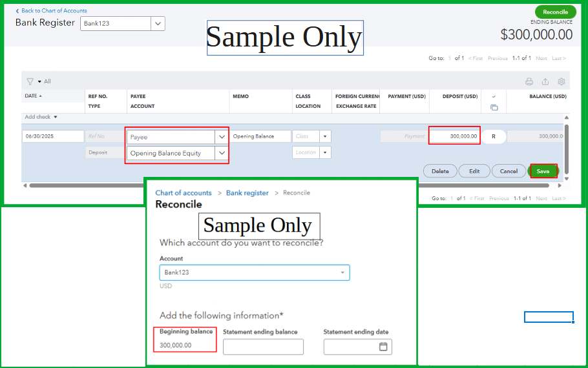Toggle the R reconcile status button
Viewport: 588px width, 368px height.
494,136
